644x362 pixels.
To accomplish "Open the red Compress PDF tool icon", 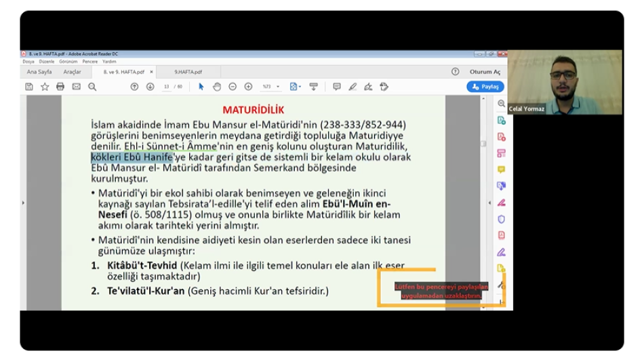I will click(x=501, y=235).
